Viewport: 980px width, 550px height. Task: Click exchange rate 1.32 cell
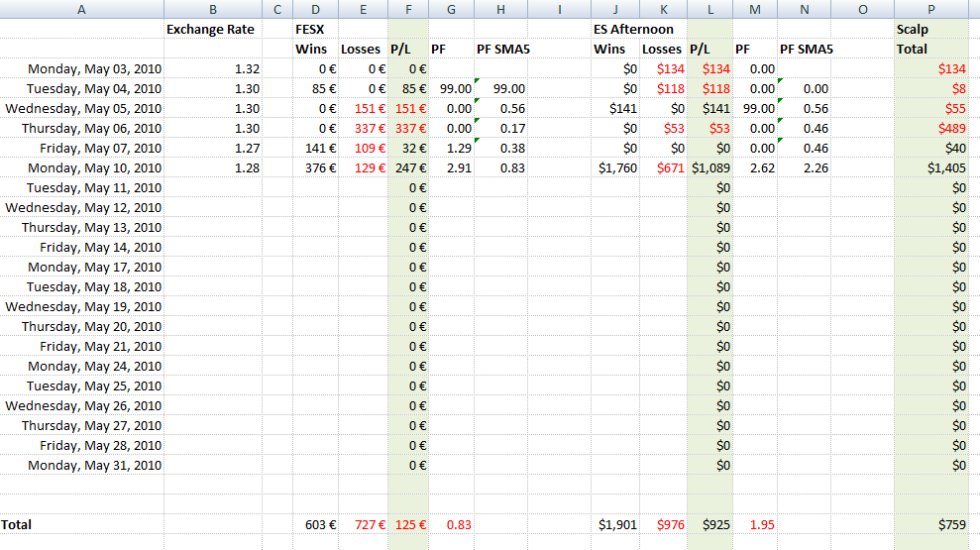point(213,68)
